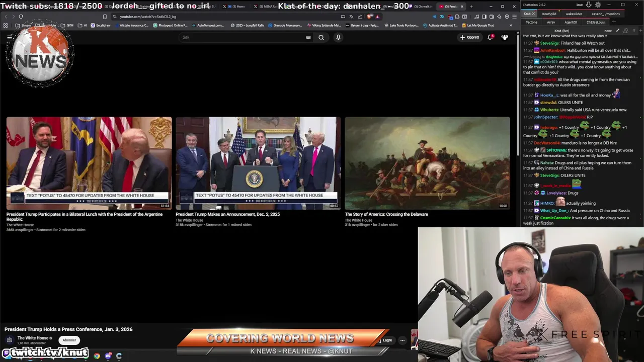The image size is (644, 362).
Task: Open the Børsen i dag bookmark
Action: click(362, 25)
